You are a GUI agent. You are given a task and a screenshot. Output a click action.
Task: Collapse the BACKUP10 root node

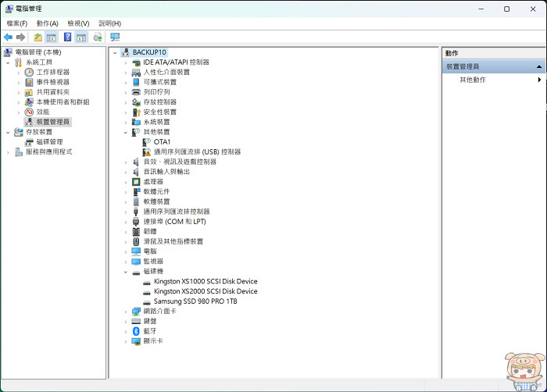pyautogui.click(x=115, y=52)
